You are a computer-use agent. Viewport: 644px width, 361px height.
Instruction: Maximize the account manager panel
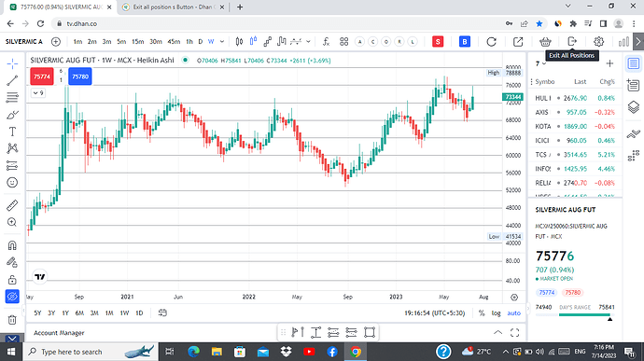[x=514, y=333]
